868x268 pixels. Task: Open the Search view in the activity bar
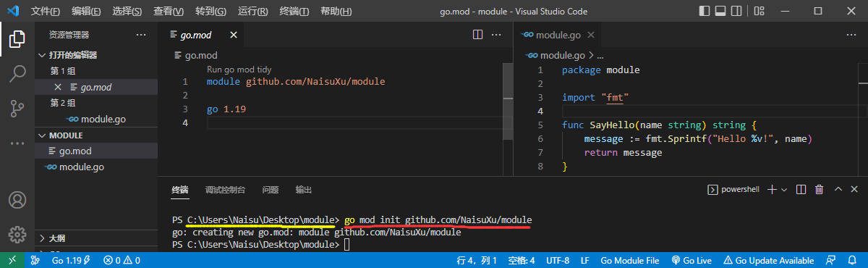coord(17,74)
